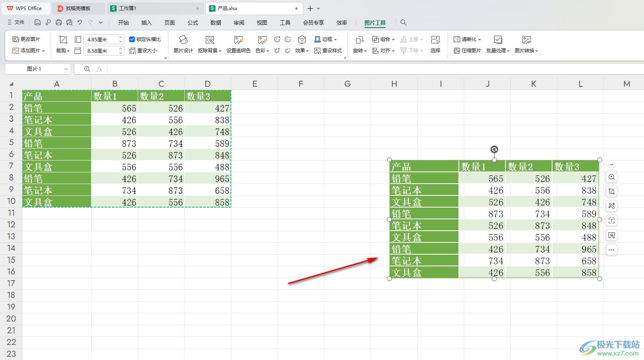Select column header E
The width and height of the screenshot is (644, 360).
[254, 84]
